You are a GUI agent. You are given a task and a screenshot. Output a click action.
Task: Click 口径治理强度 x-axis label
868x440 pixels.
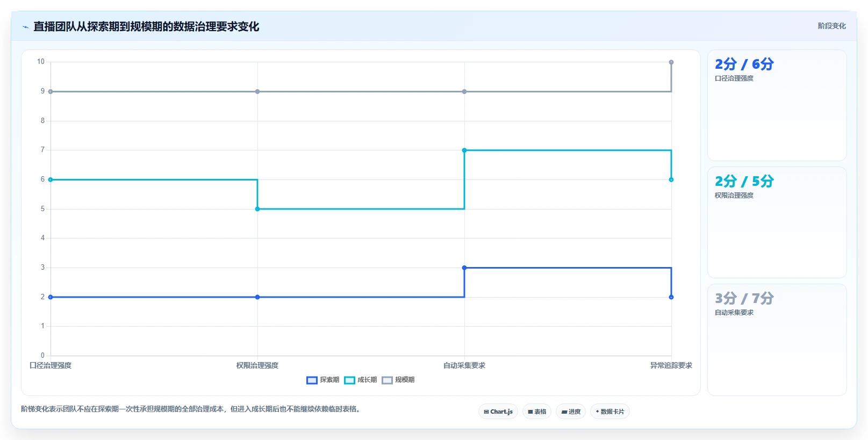[51, 365]
